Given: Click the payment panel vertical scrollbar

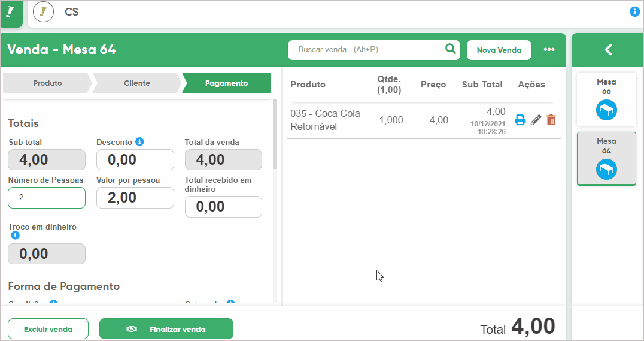Looking at the screenshot, I should 275,134.
